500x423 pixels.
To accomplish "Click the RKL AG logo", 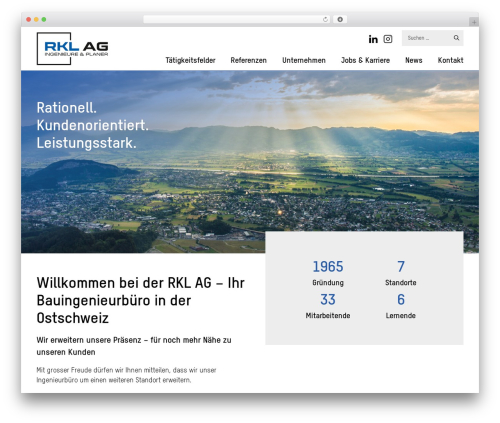I will [72, 48].
